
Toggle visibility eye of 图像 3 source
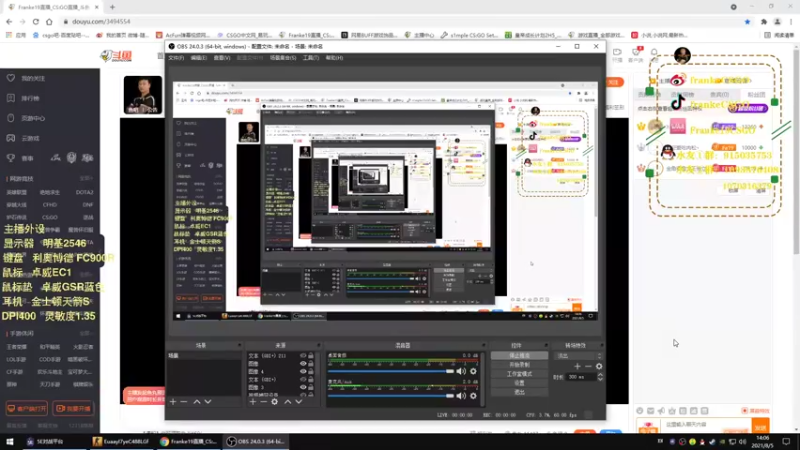[x=303, y=387]
